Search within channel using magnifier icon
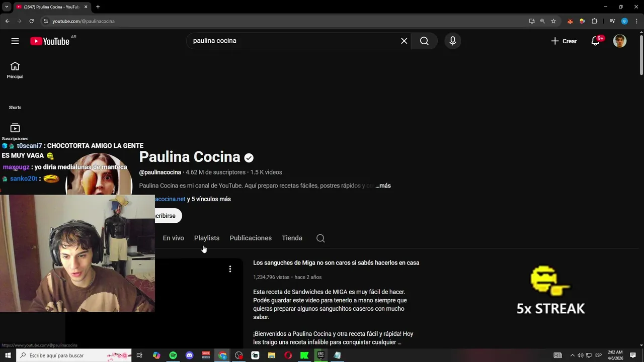Image resolution: width=644 pixels, height=362 pixels. coord(320,238)
